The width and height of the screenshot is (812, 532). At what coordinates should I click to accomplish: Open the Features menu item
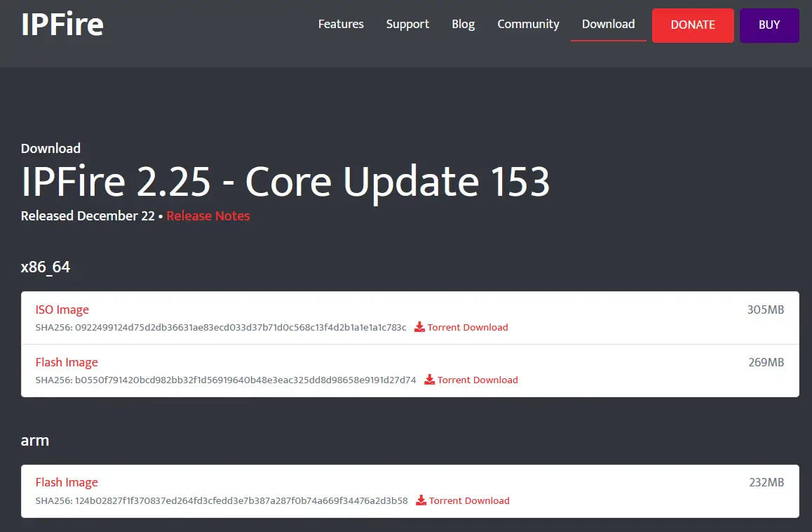click(x=341, y=25)
